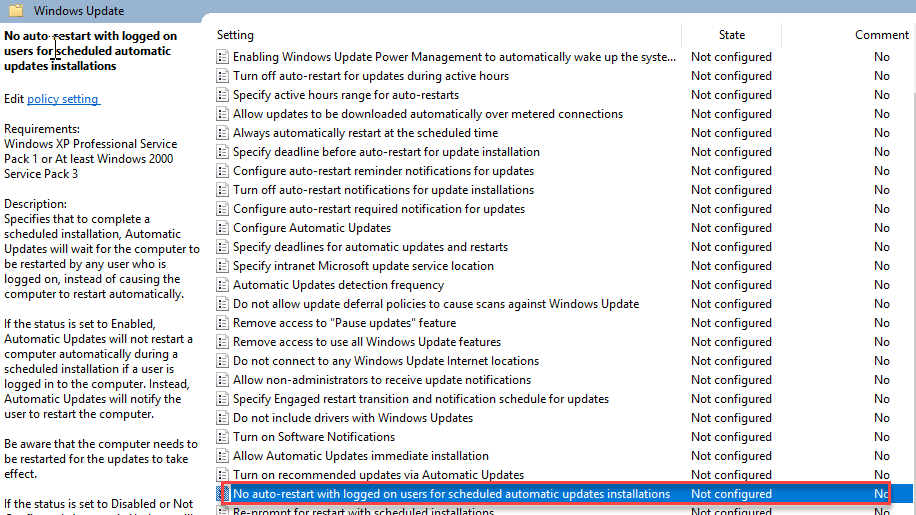
Task: Select Specify deadlines for automatic updates and restarts
Action: tap(370, 246)
